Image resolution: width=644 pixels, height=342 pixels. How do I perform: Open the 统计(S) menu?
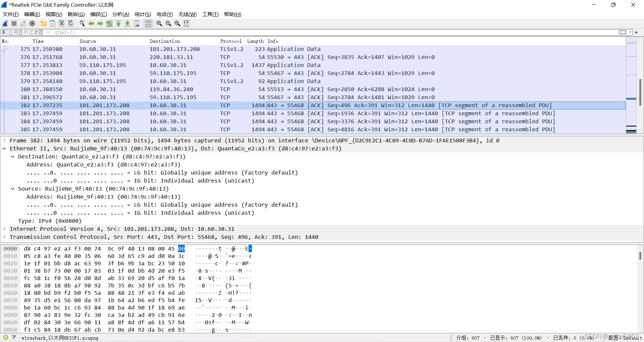tap(143, 14)
